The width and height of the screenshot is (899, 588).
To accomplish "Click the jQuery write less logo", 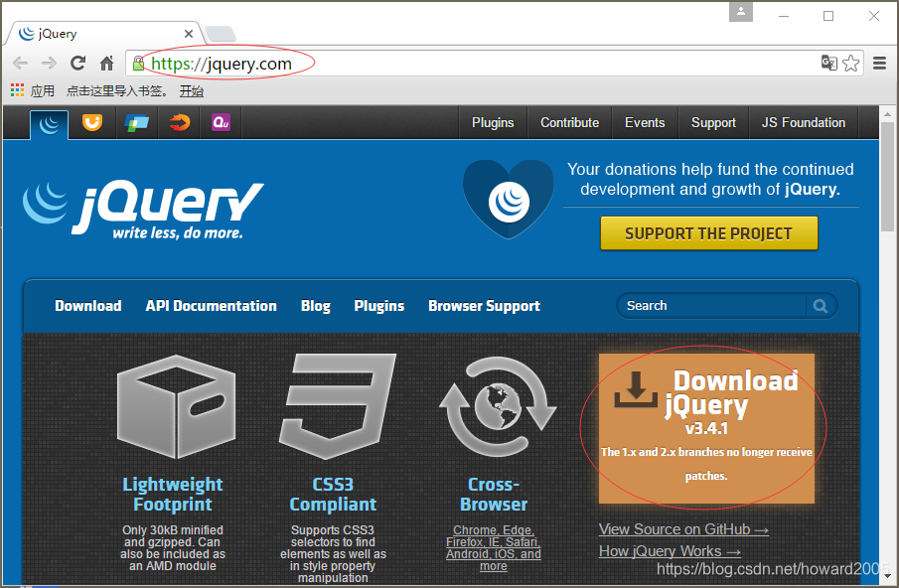I will coord(143,210).
